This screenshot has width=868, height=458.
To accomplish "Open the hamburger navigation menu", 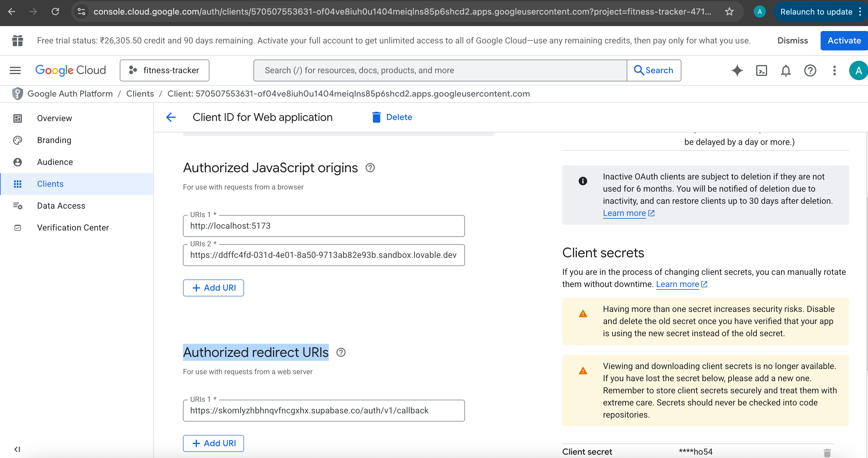I will tap(15, 70).
